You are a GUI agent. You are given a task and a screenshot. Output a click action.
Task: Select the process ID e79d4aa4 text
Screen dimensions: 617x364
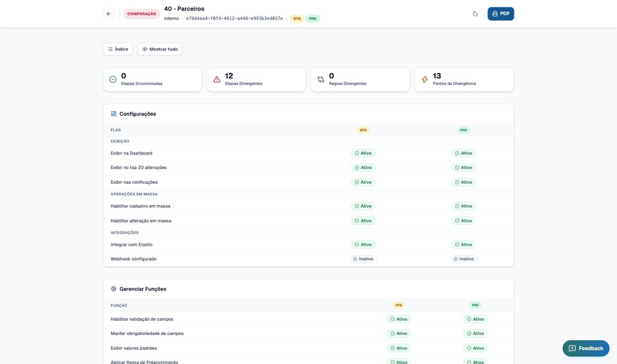click(x=234, y=19)
